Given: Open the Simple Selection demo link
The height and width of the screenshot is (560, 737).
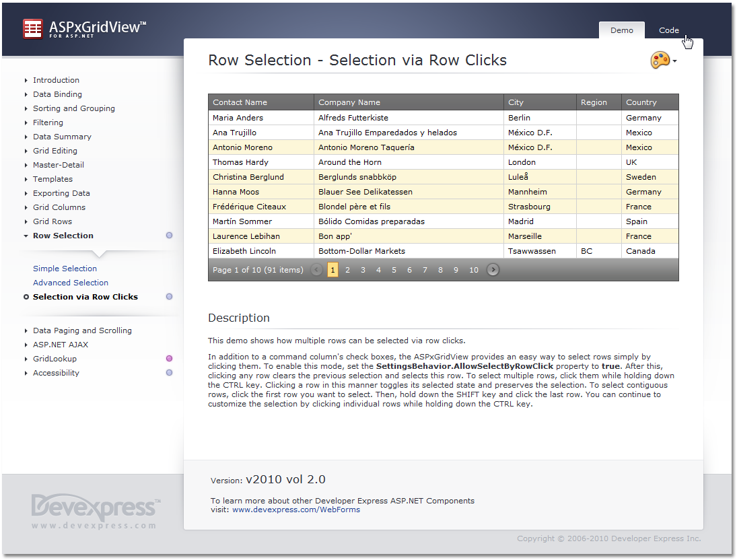Looking at the screenshot, I should [x=65, y=269].
